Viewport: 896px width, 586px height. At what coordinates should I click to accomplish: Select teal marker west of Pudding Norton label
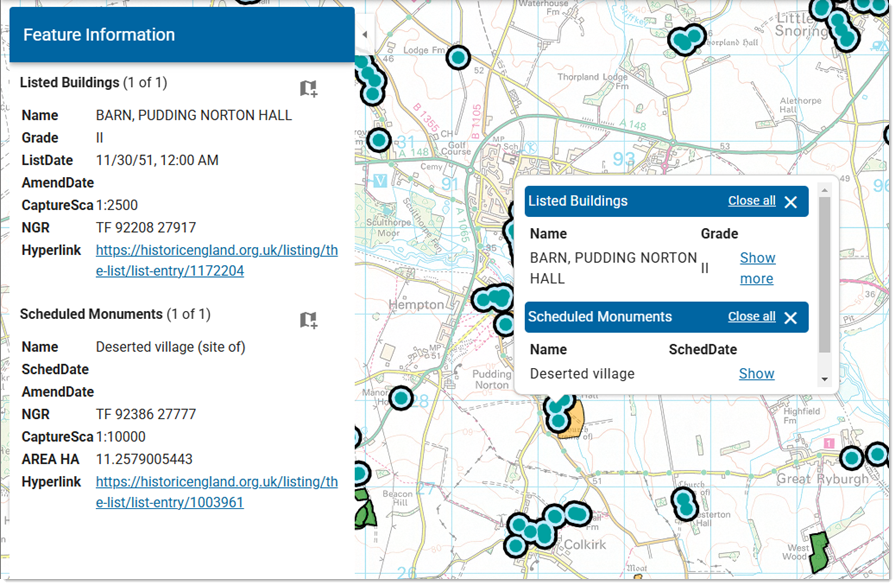401,398
